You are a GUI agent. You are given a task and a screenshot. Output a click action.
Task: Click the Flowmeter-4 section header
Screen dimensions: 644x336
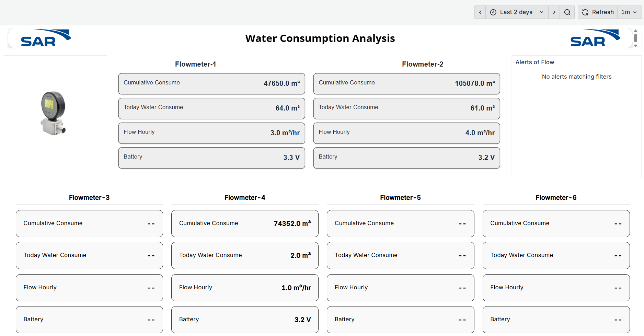[245, 198]
